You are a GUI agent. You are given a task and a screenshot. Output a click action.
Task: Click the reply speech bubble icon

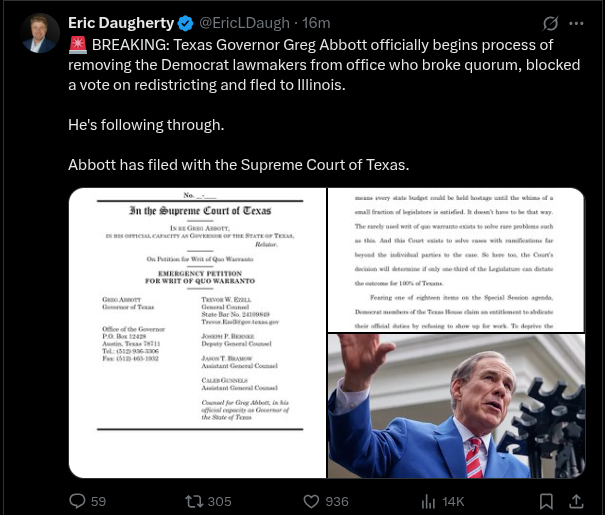[78, 501]
